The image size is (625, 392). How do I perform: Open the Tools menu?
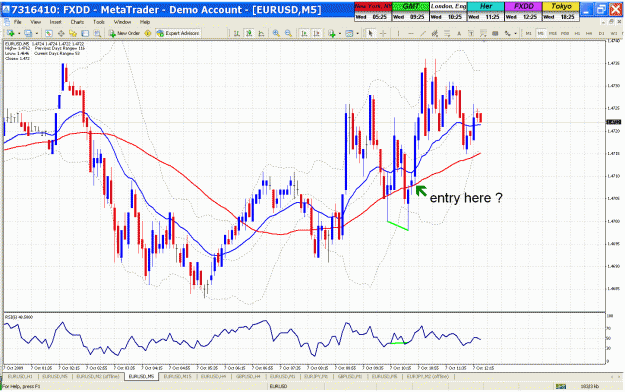(x=99, y=22)
